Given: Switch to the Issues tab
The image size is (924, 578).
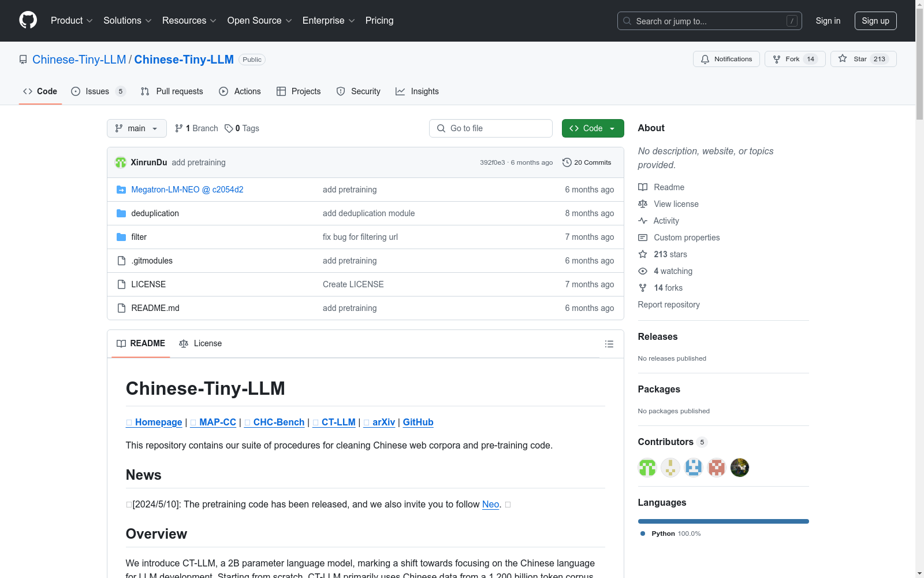Looking at the screenshot, I should click(x=98, y=91).
